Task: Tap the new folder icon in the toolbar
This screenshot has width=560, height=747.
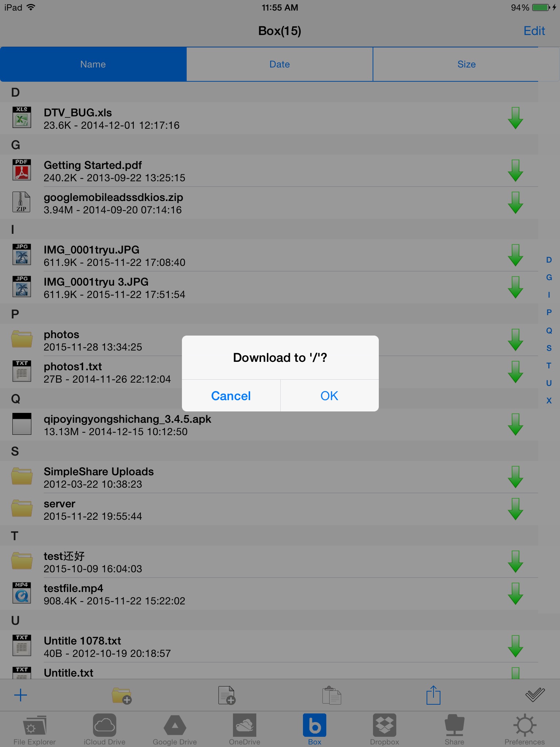Action: 122,695
